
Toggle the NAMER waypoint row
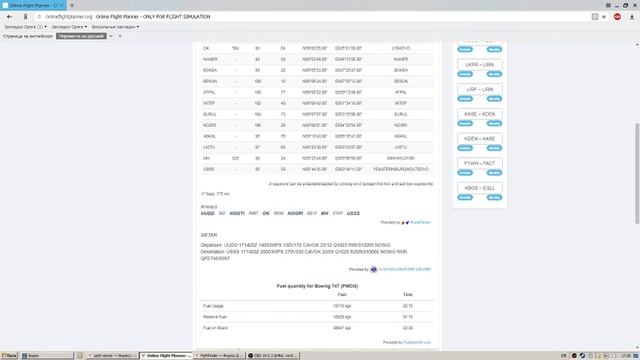coord(317,59)
